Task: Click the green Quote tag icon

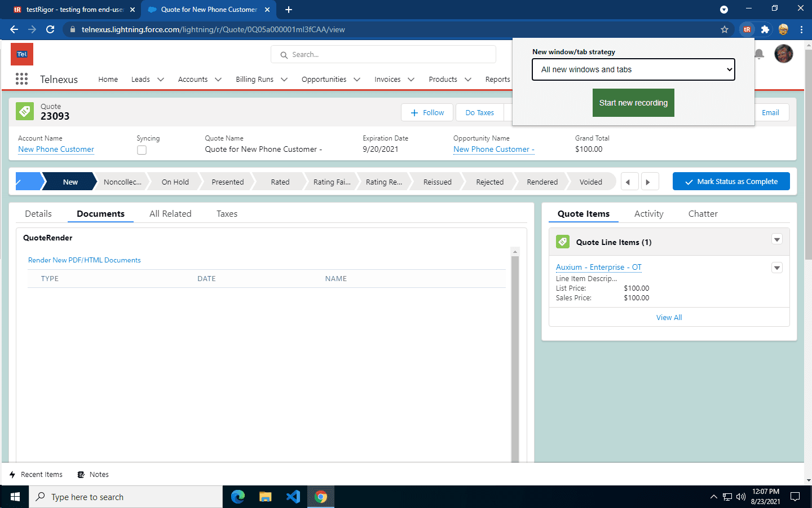Action: pyautogui.click(x=25, y=111)
